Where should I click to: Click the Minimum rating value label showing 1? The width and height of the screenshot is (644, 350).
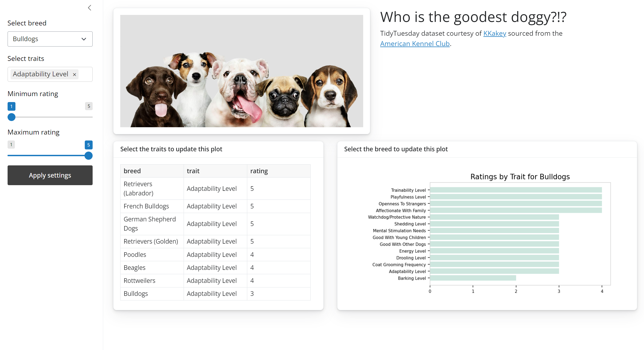point(11,106)
